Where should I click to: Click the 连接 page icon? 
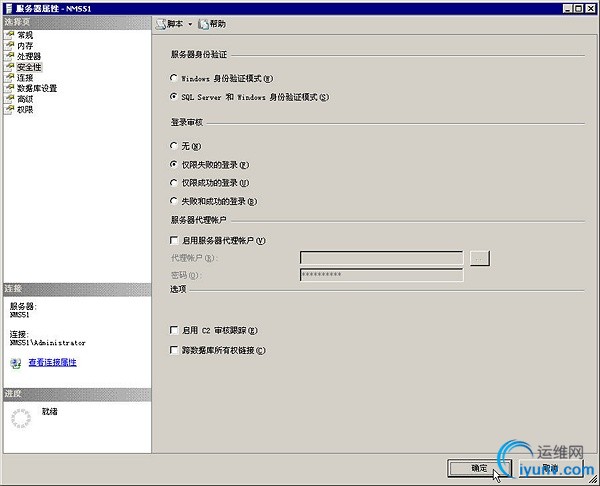[10, 78]
